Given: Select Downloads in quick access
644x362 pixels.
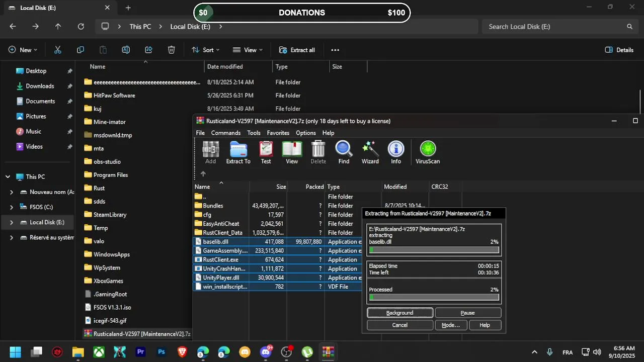Looking at the screenshot, I should (39, 86).
